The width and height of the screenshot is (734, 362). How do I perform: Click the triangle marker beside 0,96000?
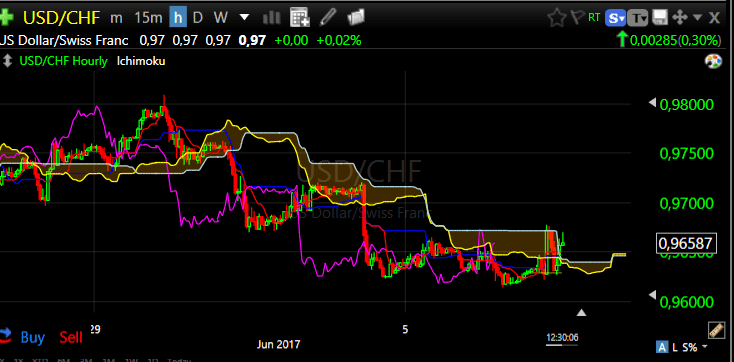coord(652,295)
